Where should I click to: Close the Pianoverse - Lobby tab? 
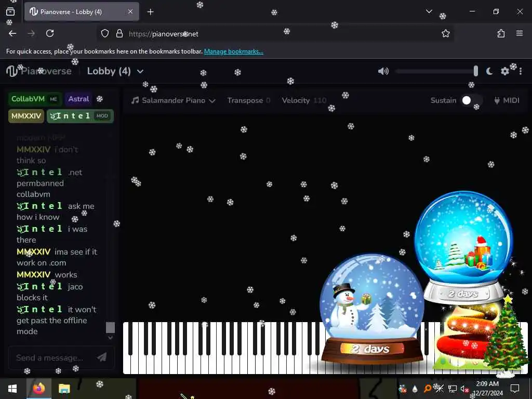130,11
